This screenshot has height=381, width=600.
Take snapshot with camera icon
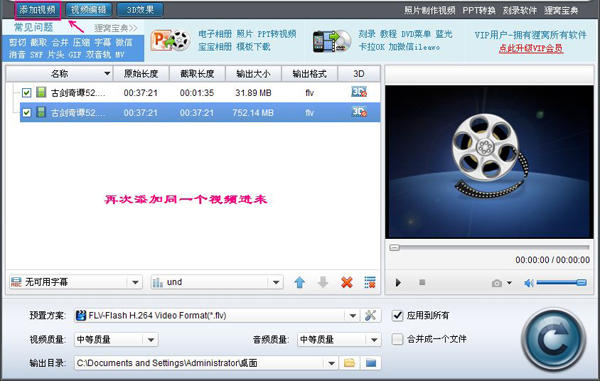coord(497,283)
